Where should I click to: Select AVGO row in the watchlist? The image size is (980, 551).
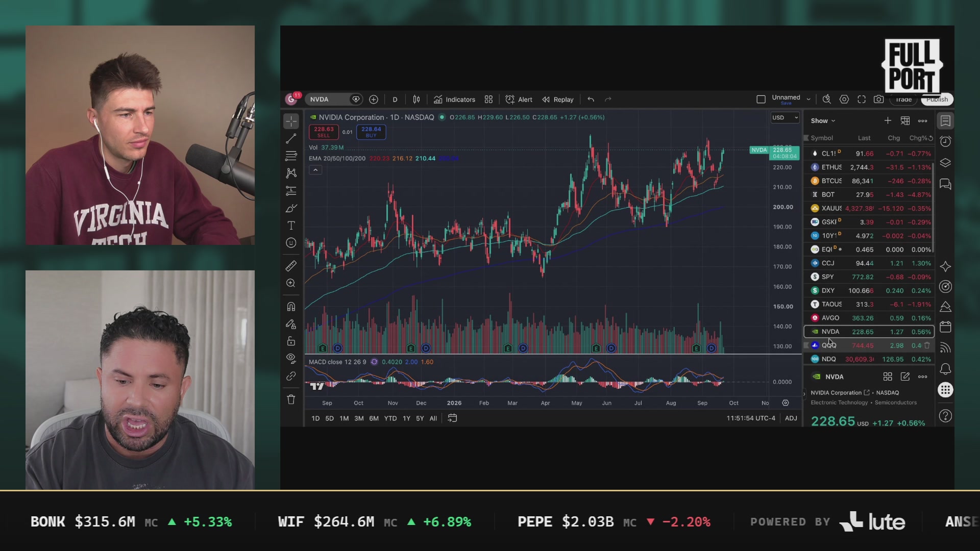coord(869,318)
